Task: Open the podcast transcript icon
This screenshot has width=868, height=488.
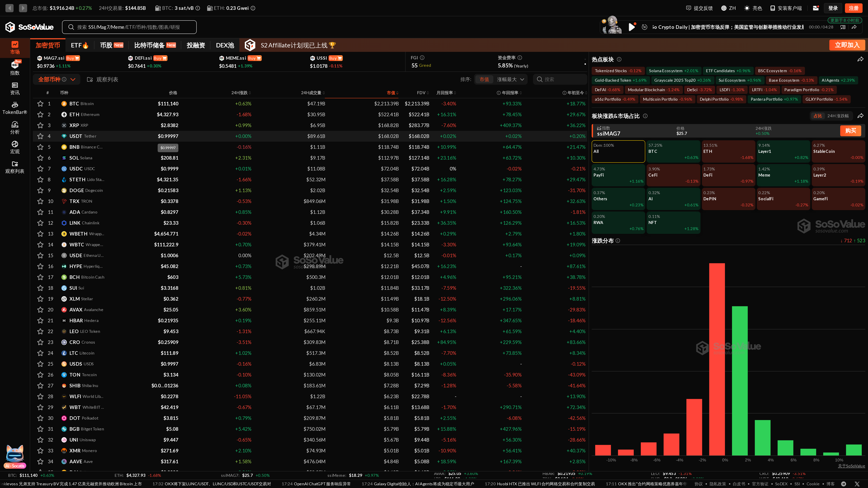Action: click(x=843, y=27)
